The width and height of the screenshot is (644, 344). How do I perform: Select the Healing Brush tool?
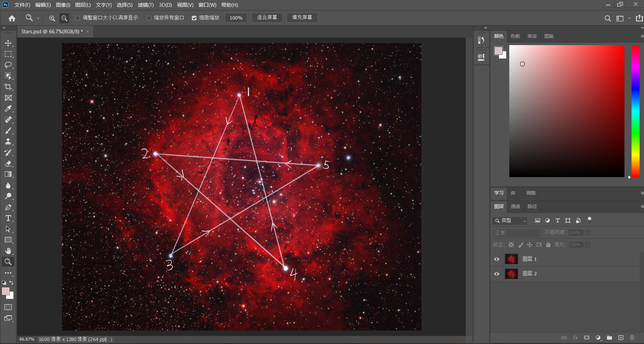coord(8,120)
